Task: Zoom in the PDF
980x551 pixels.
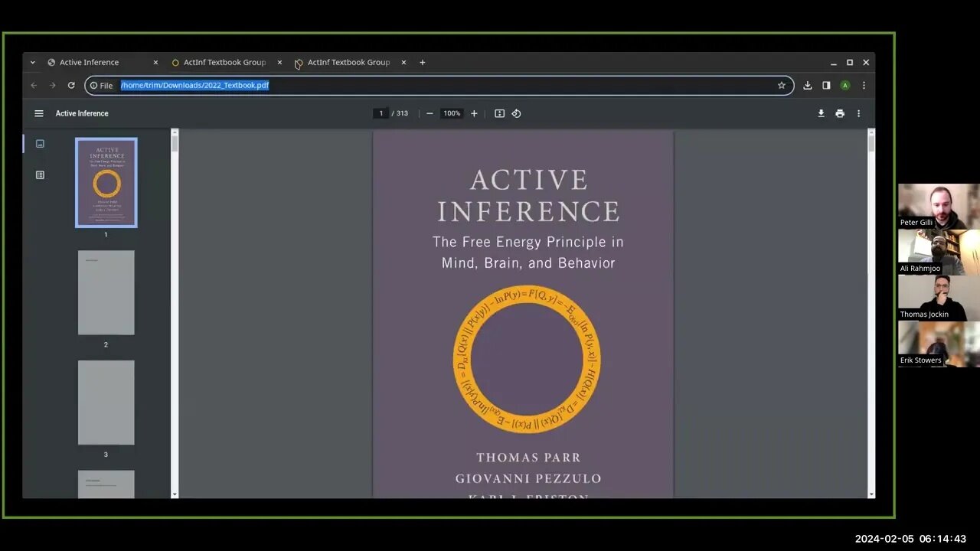Action: coord(474,113)
